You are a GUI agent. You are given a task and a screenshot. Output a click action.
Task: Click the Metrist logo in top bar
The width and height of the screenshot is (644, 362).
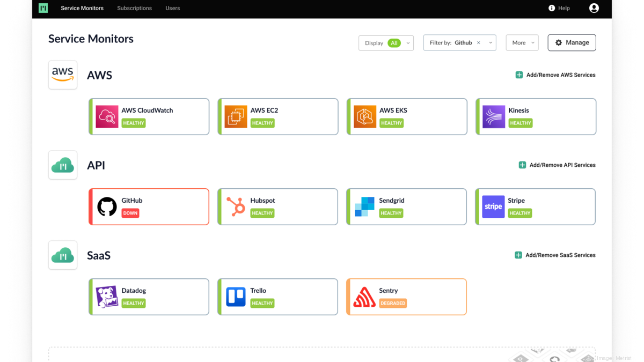tap(43, 8)
